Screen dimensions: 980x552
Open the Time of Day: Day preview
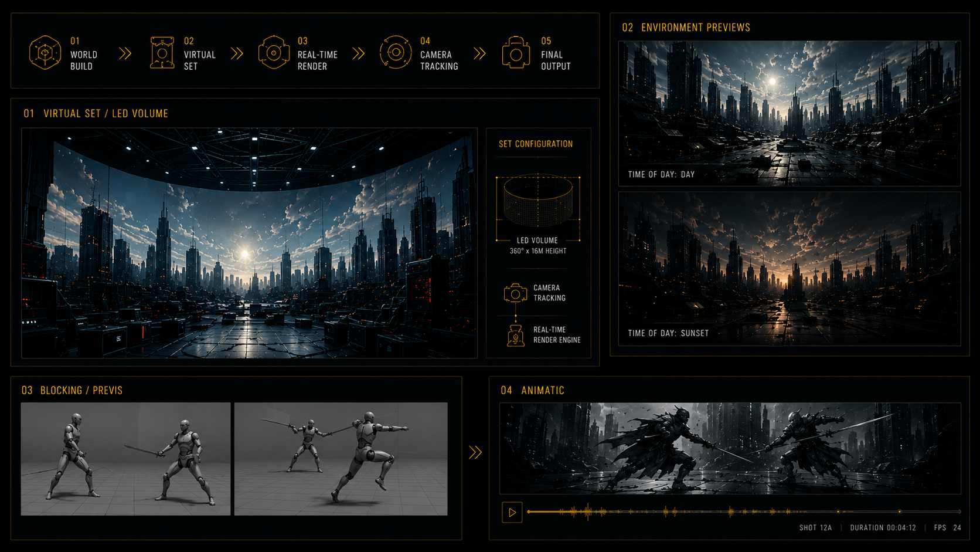tap(790, 113)
